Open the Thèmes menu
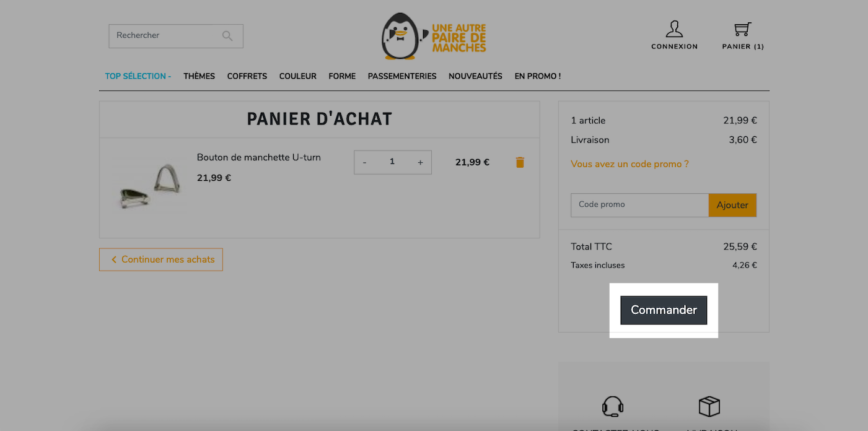The height and width of the screenshot is (431, 868). tap(199, 76)
